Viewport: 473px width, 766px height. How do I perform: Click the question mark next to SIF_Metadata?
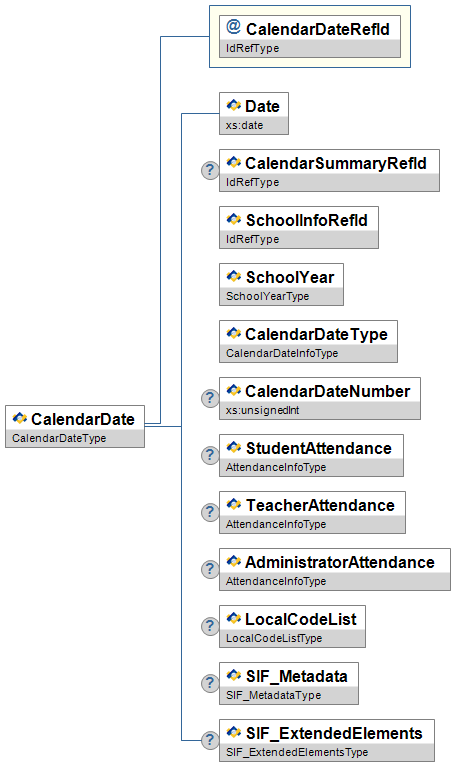coord(210,683)
